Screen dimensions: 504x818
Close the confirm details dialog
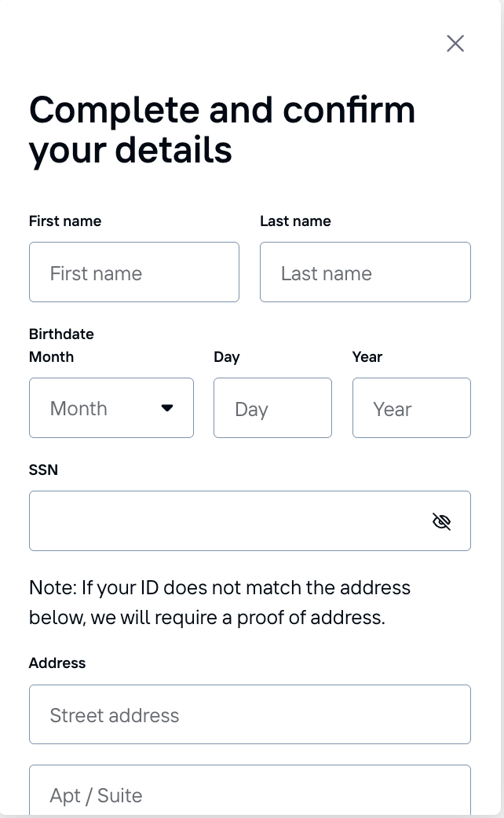(455, 43)
